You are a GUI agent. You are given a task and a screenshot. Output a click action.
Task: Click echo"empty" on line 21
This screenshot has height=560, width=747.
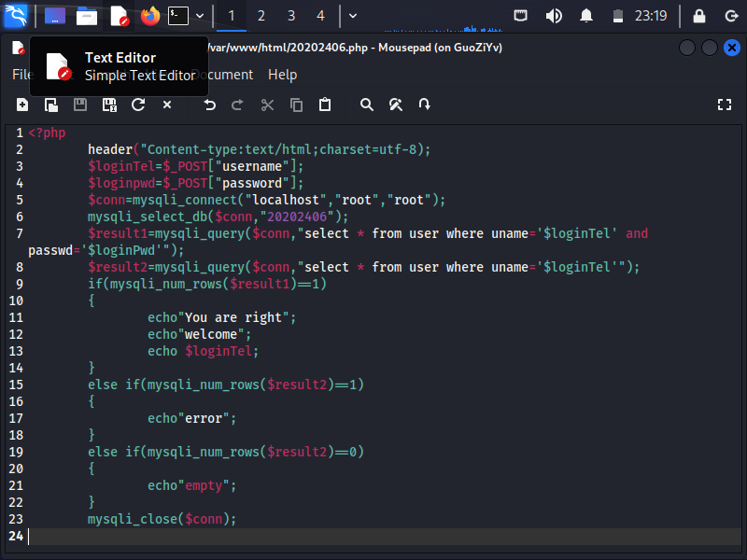point(191,485)
